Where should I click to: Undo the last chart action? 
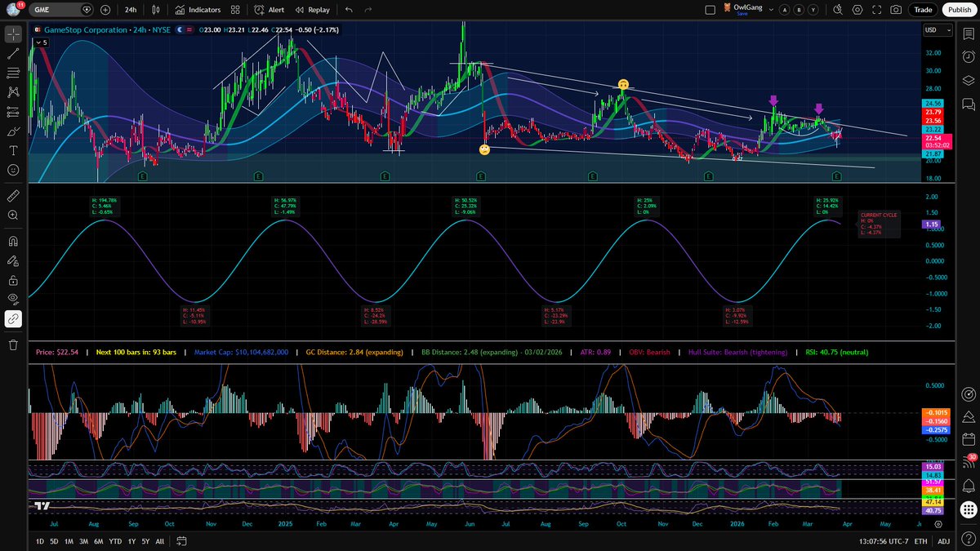tap(349, 10)
